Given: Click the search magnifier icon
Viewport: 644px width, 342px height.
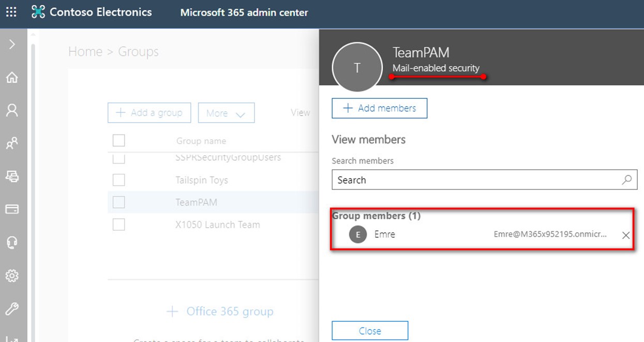Looking at the screenshot, I should pos(627,180).
